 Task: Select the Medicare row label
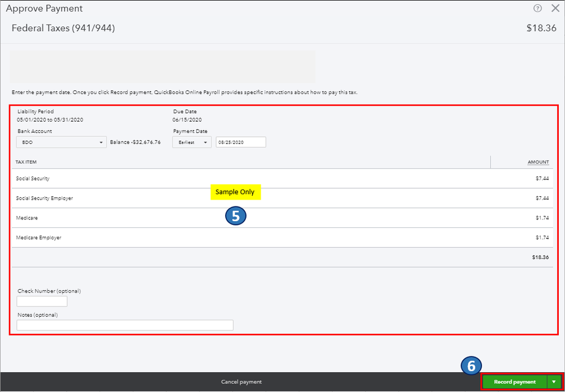tap(27, 218)
